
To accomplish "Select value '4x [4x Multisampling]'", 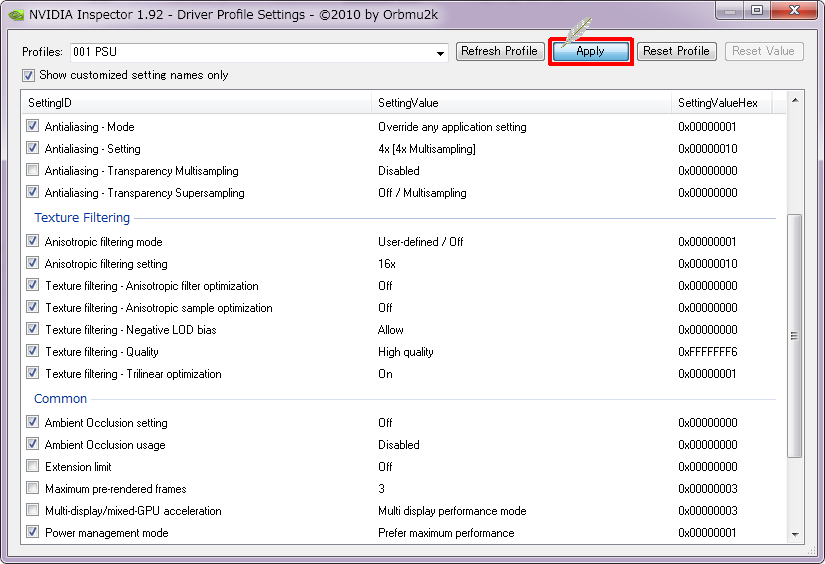I will 427,149.
